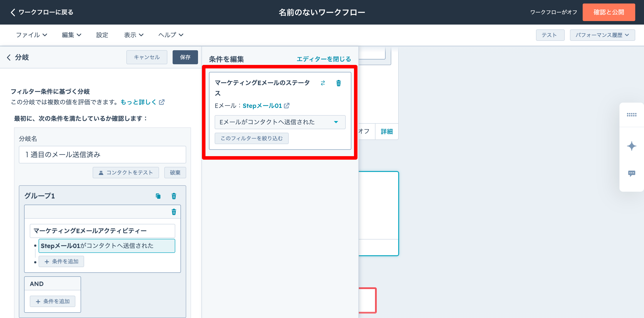The image size is (644, 318).
Task: Add a condition under Stepメール01 filter
Action: 61,261
